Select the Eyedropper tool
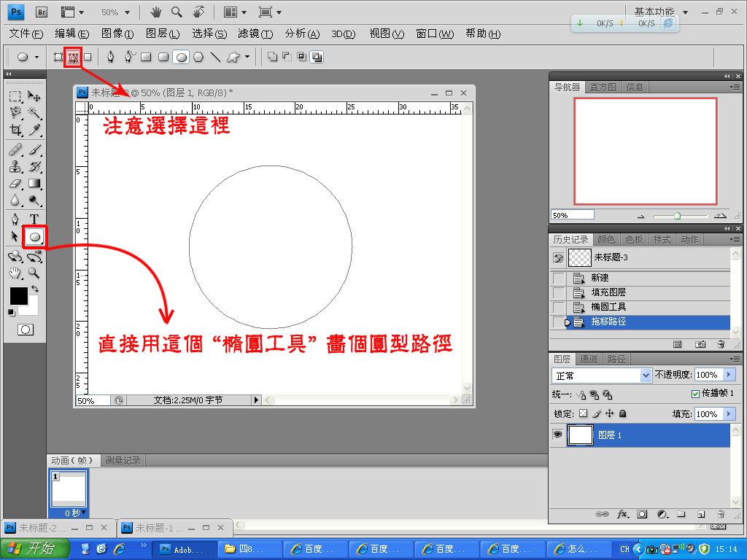Image resolution: width=747 pixels, height=560 pixels. [x=34, y=130]
